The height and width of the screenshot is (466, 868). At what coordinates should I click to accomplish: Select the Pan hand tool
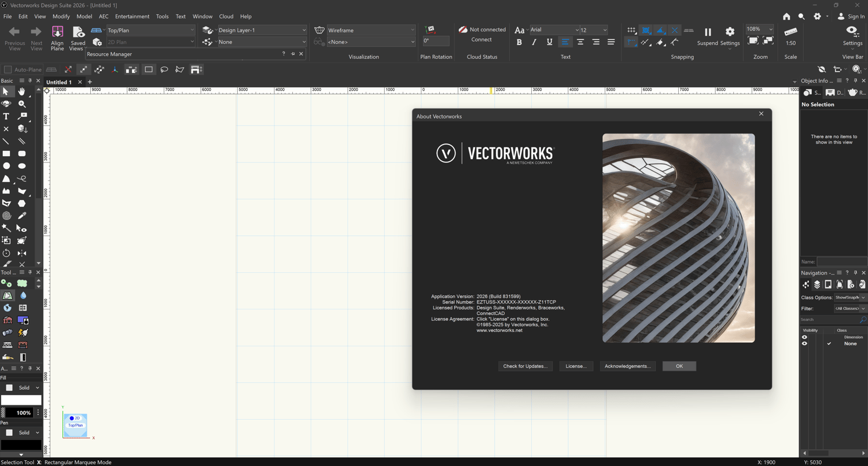point(22,91)
